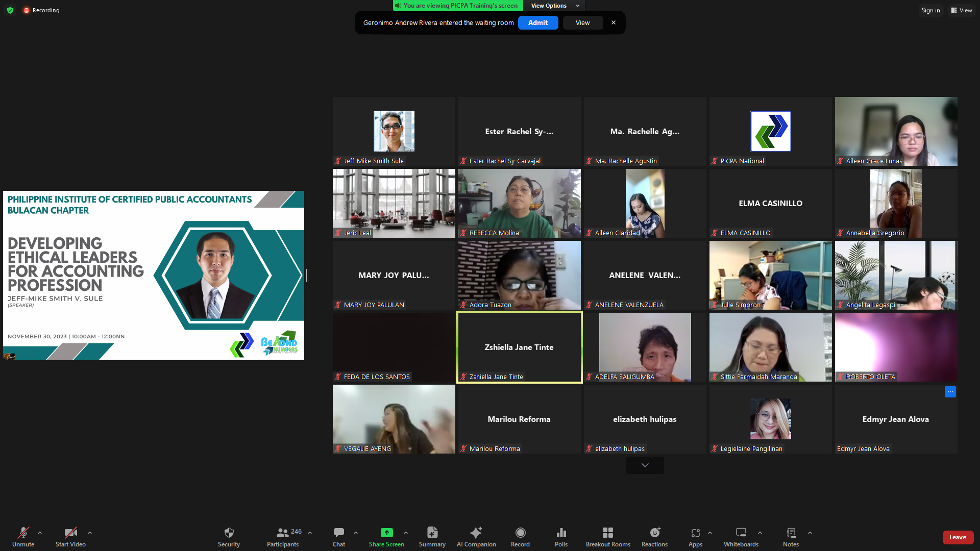Select Sittie Farmaidah Maranda video tile
This screenshot has height=551, width=980.
pos(771,347)
